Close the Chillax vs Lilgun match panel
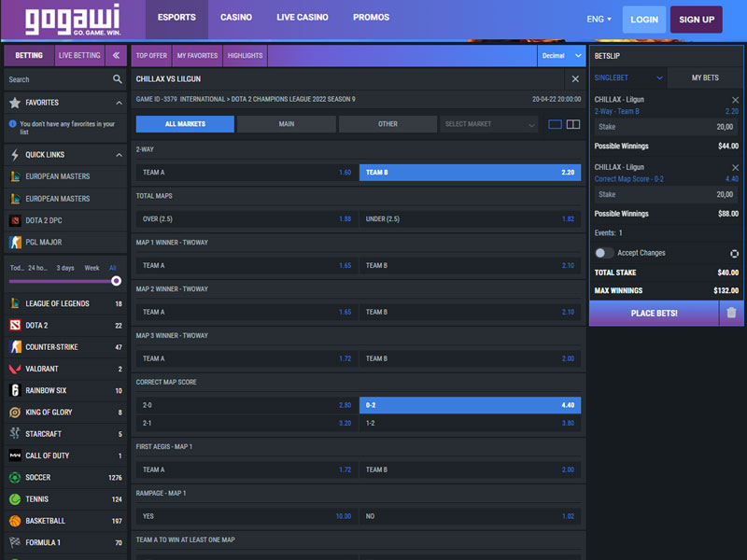The image size is (747, 560). [575, 79]
